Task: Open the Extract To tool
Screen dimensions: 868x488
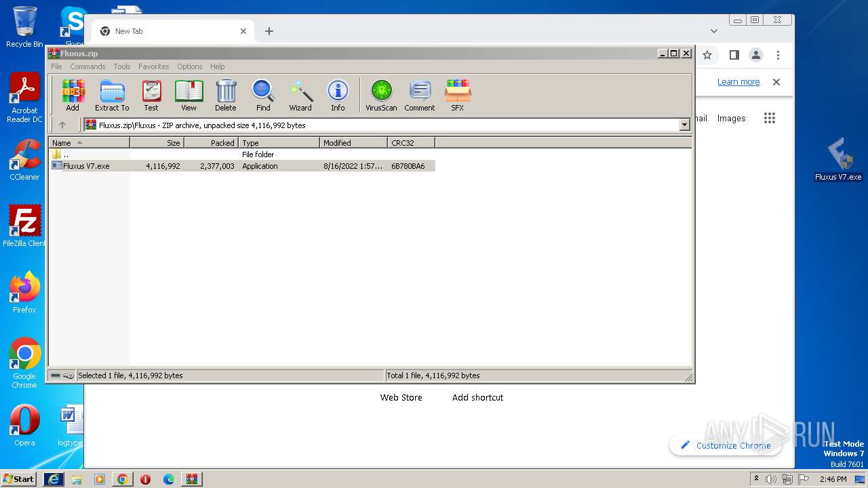Action: (112, 95)
